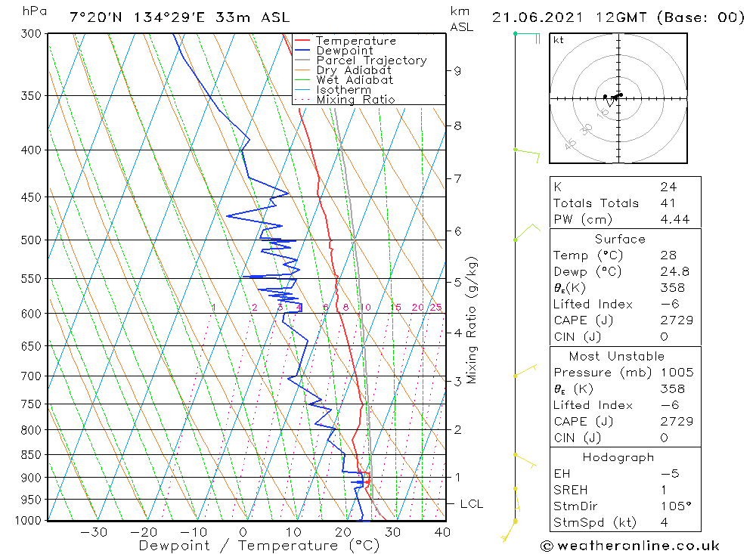The image size is (756, 554).
Task: Click the Dewpoint / Temperature (°C) axis title
Action: tap(259, 546)
